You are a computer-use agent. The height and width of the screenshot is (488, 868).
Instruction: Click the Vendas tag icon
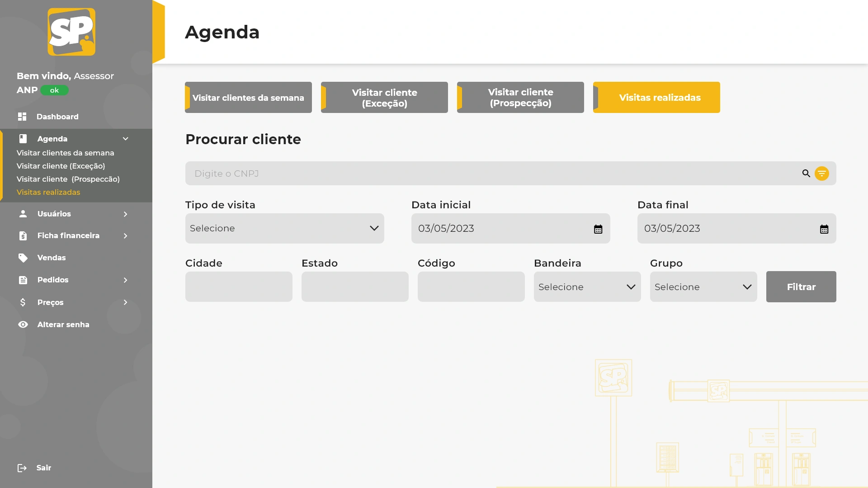[23, 258]
